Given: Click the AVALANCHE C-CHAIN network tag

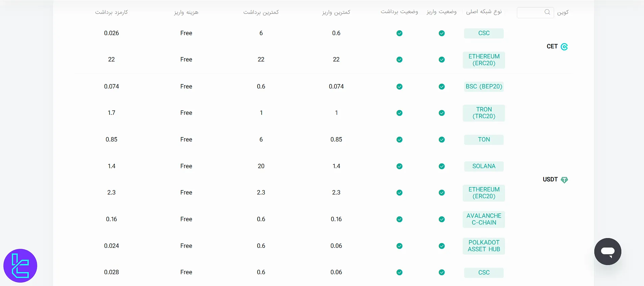Looking at the screenshot, I should coord(484,219).
